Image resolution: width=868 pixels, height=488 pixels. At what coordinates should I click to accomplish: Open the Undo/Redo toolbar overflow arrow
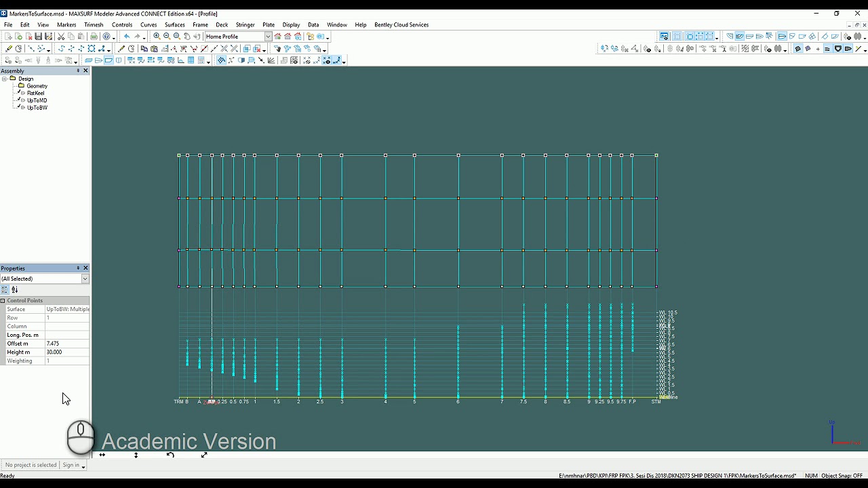pyautogui.click(x=144, y=37)
